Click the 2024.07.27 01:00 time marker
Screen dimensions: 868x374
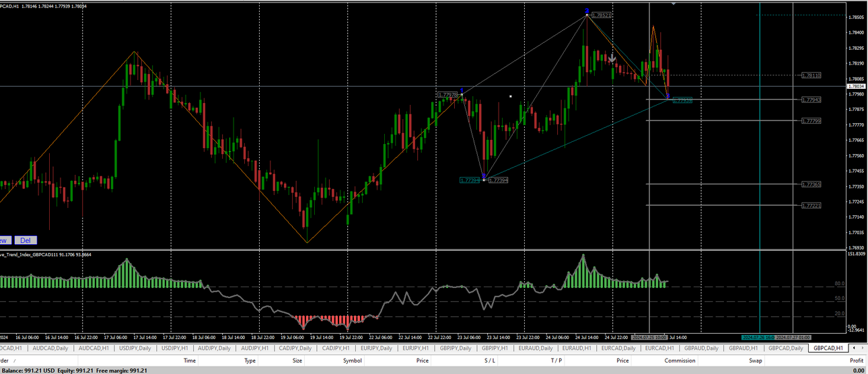tap(795, 337)
